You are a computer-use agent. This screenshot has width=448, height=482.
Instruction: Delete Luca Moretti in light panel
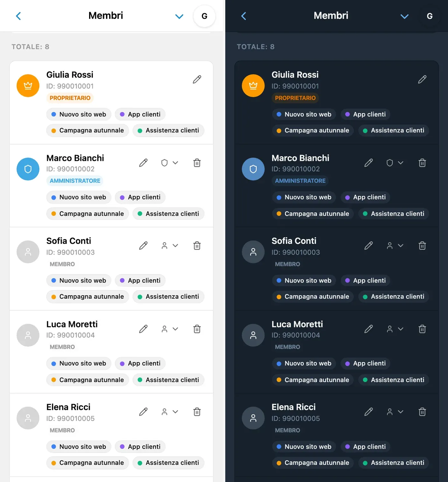tap(197, 329)
